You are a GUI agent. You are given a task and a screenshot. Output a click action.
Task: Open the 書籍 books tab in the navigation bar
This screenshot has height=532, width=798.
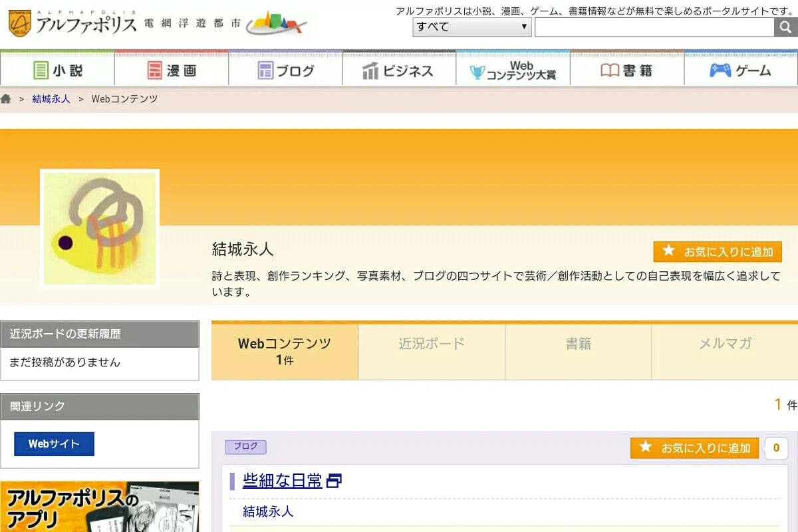click(x=627, y=70)
